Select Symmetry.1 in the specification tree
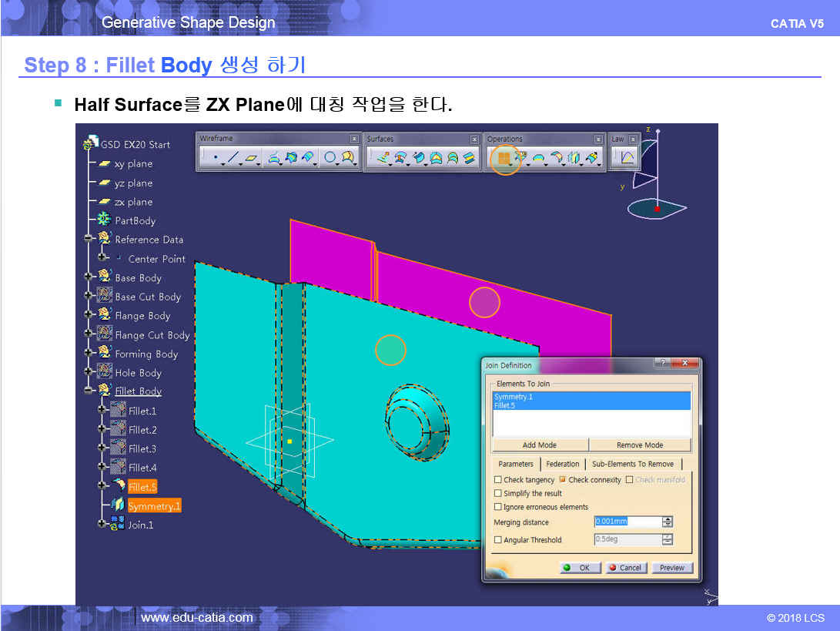Screen dimensions: 840x631 coord(153,506)
